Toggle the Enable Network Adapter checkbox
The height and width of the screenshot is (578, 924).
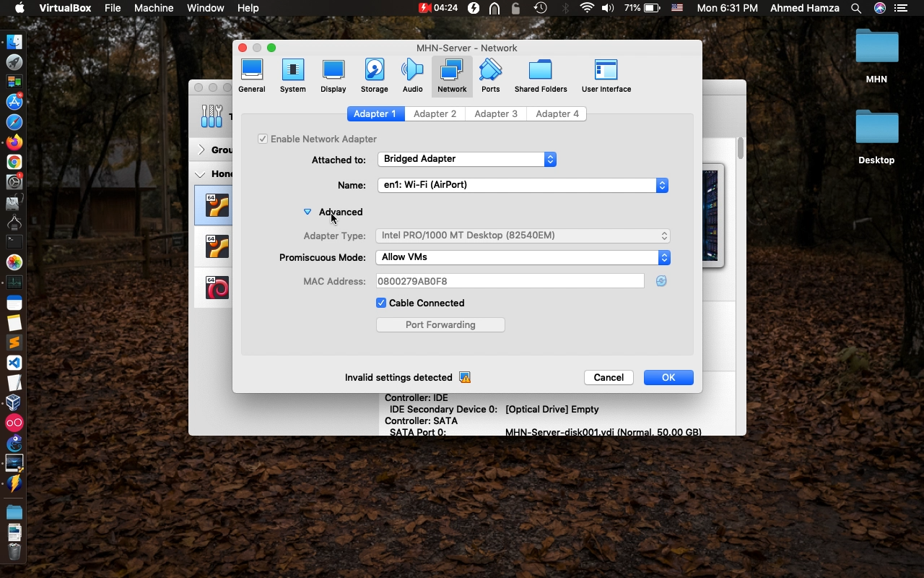[263, 139]
